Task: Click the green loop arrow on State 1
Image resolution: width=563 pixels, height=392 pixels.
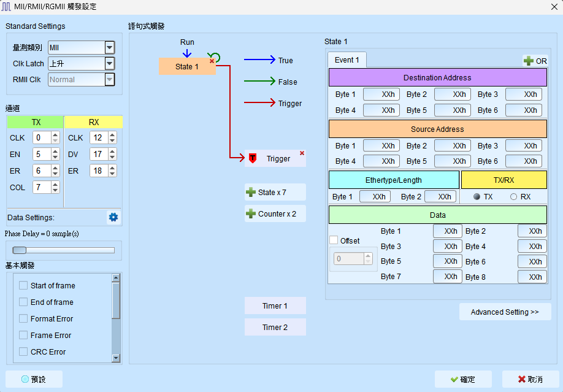Action: point(216,56)
